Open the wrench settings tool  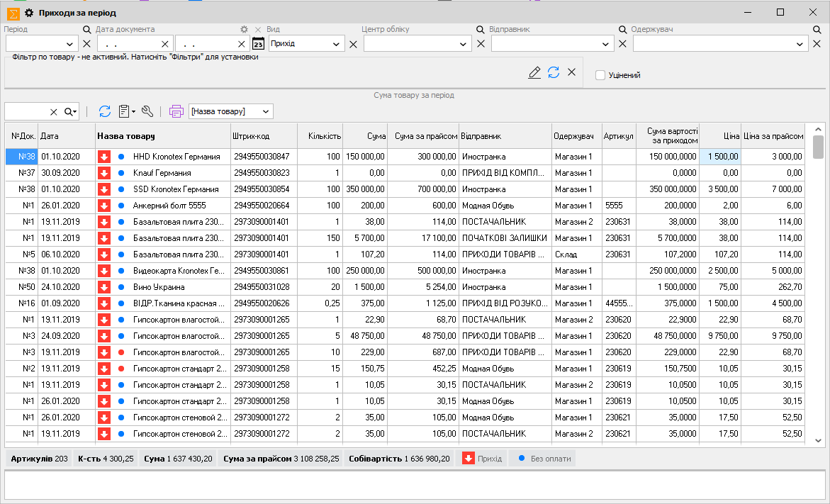click(147, 111)
